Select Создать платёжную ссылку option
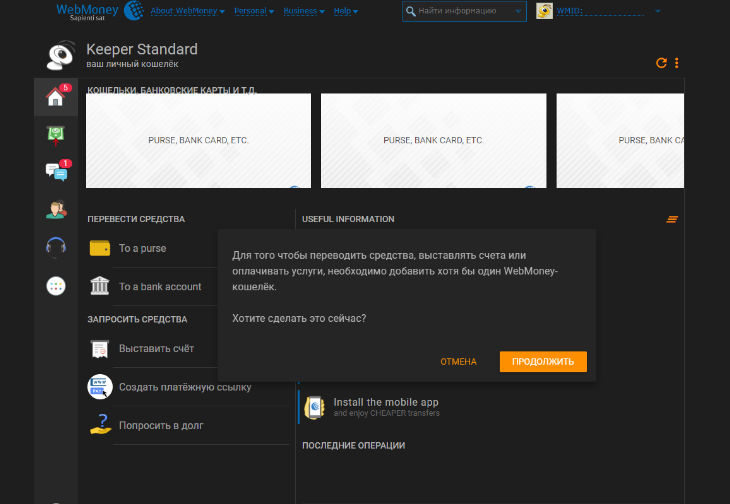The width and height of the screenshot is (730, 504). pyautogui.click(x=185, y=387)
